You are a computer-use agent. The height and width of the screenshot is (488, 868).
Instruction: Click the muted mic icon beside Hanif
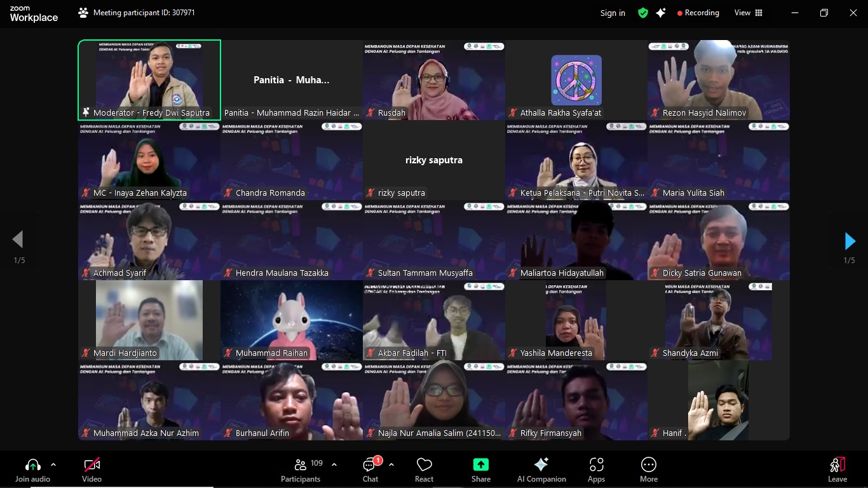point(655,433)
